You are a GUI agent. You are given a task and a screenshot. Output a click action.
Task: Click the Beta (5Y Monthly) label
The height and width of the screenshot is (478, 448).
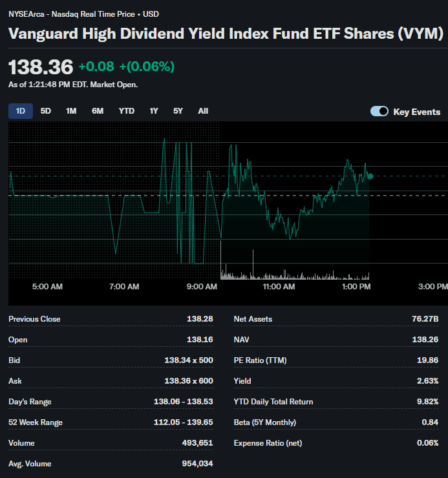click(265, 422)
